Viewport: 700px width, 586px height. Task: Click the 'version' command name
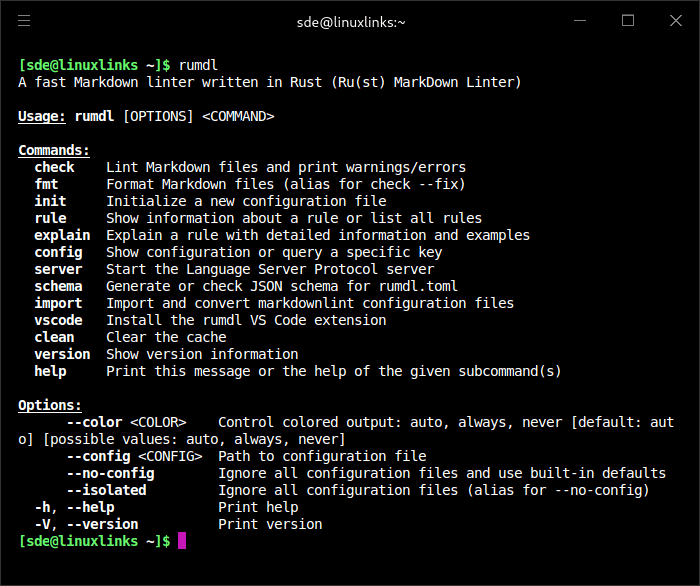click(62, 354)
